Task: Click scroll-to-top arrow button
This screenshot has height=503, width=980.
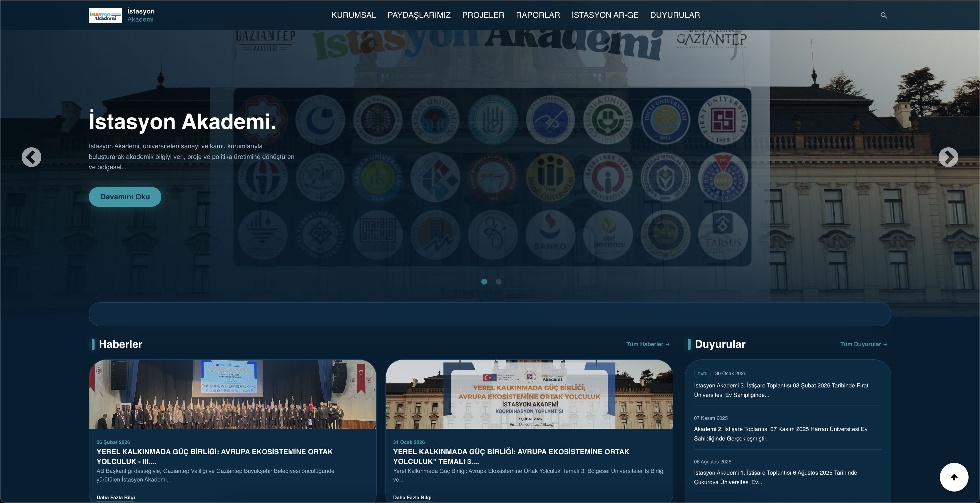Action: tap(954, 477)
